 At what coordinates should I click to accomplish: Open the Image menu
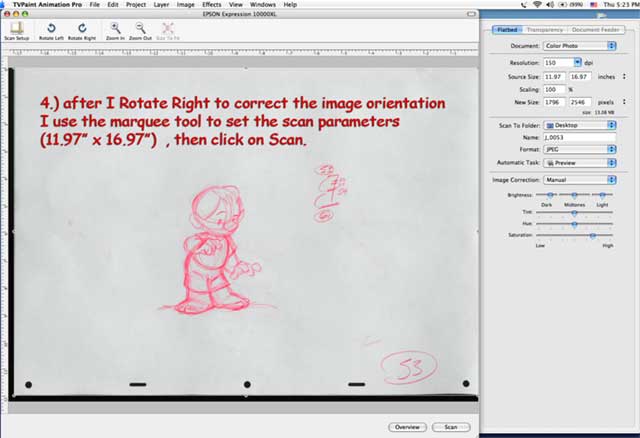pyautogui.click(x=185, y=4)
